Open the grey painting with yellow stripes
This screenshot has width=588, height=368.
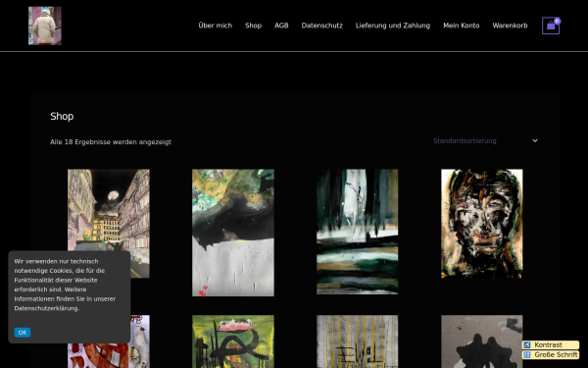(358, 342)
